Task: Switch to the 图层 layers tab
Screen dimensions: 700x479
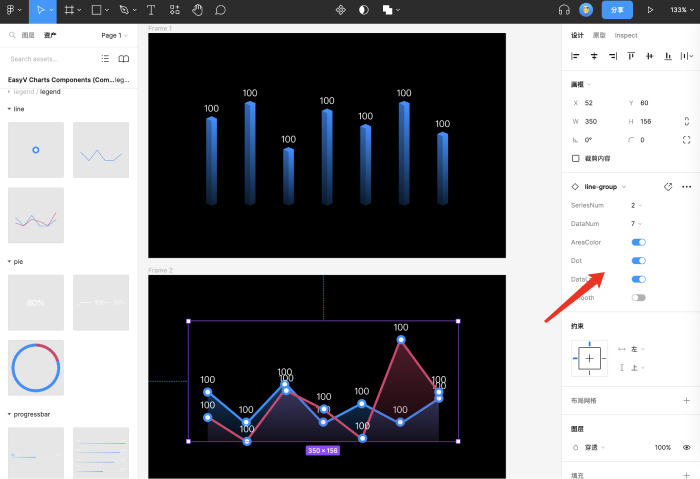Action: [x=28, y=35]
